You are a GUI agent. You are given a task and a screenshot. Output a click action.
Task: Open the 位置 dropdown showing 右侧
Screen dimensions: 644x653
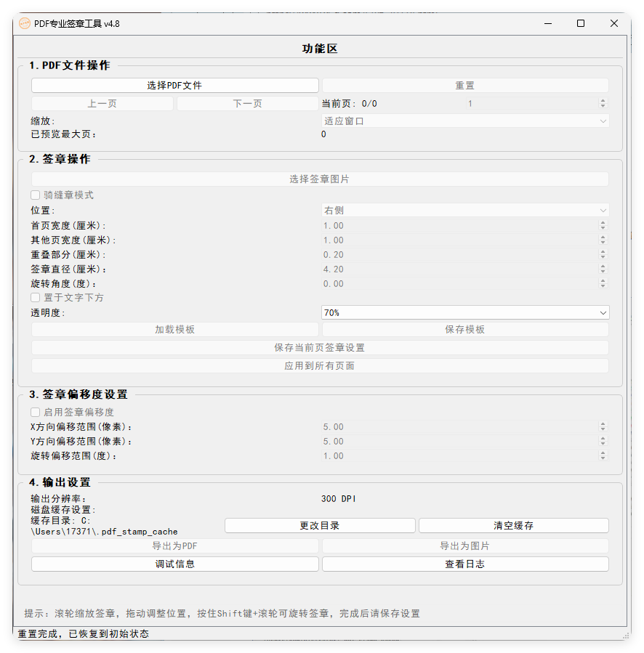[x=465, y=210]
